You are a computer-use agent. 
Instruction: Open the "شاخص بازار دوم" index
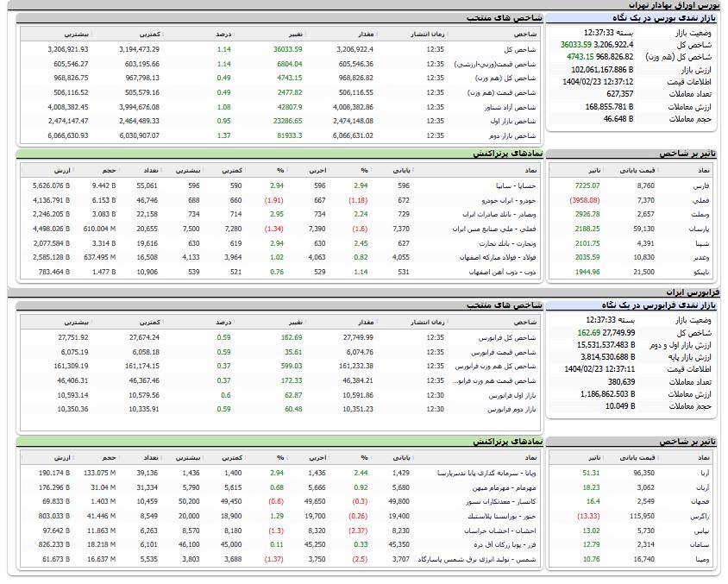click(x=512, y=136)
